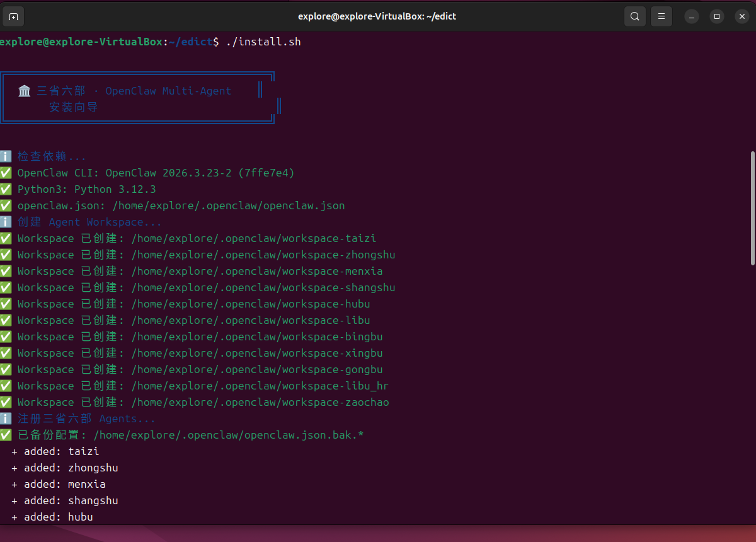
Task: Click the terminal vertical scrollbar
Action: (x=753, y=208)
